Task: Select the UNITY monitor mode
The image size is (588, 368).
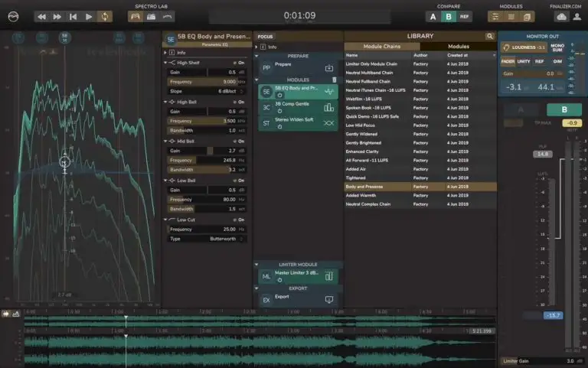Action: coord(524,61)
